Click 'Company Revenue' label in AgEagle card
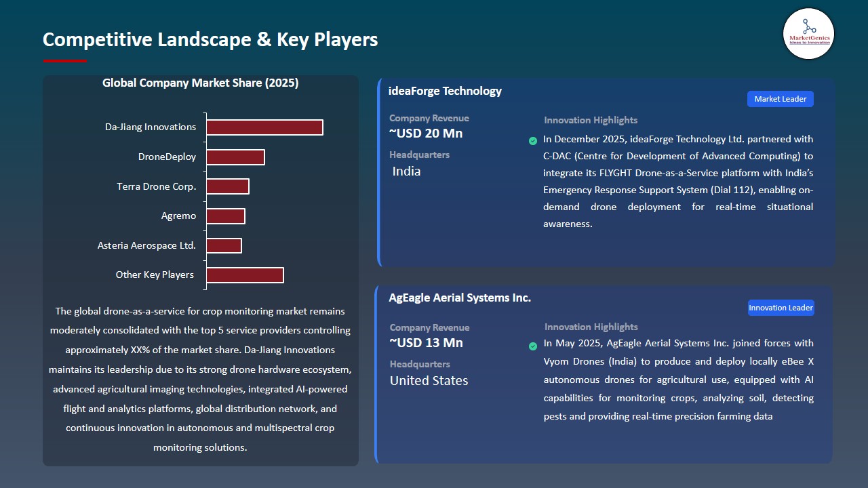The height and width of the screenshot is (488, 868). coord(430,328)
